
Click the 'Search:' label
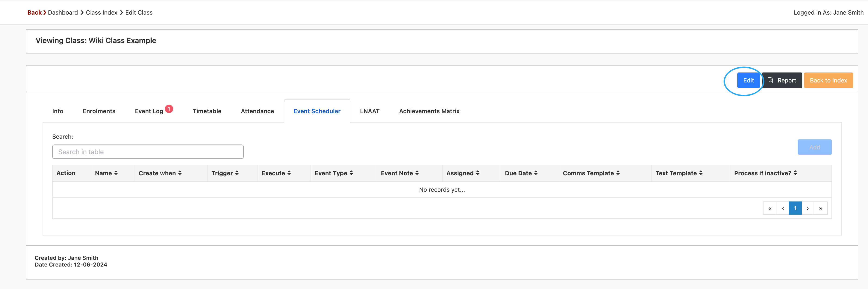pyautogui.click(x=63, y=137)
